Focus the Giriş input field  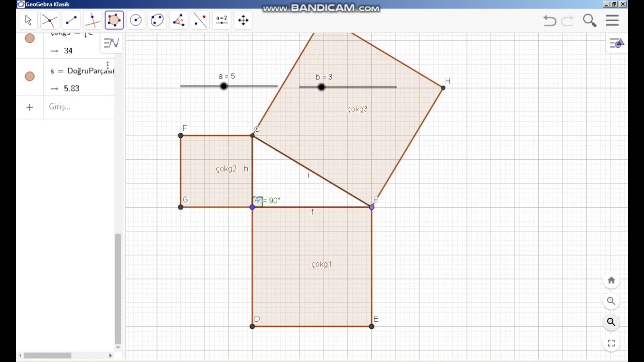point(79,107)
